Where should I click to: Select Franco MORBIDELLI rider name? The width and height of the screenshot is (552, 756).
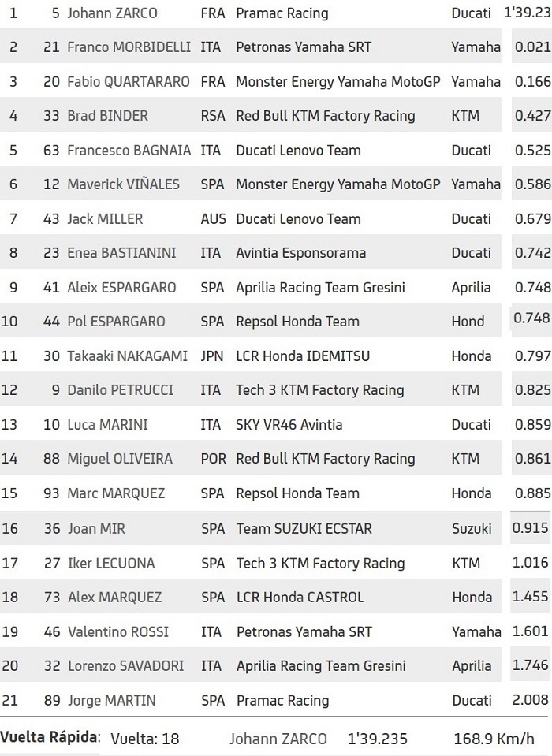coord(129,47)
